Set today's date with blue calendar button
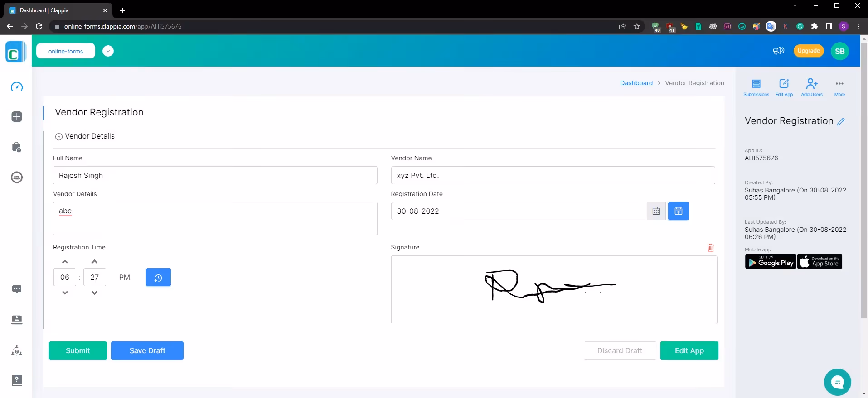Image resolution: width=868 pixels, height=398 pixels. coord(679,211)
